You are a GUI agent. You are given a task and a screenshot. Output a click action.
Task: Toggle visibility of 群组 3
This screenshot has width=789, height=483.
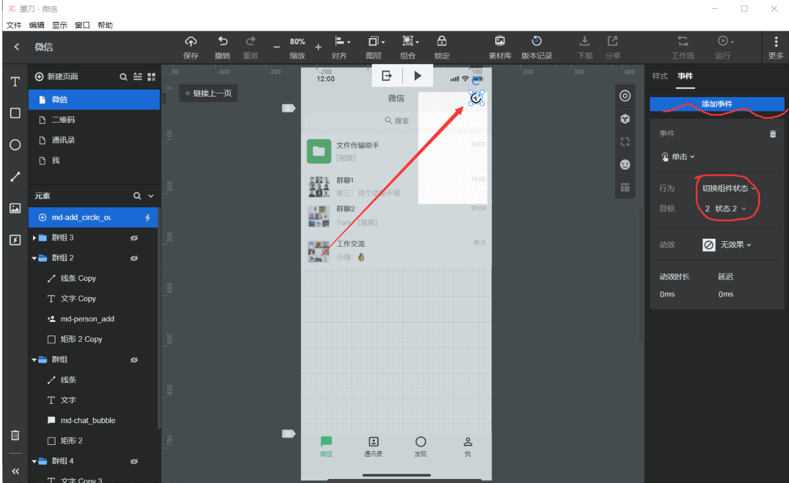click(134, 238)
